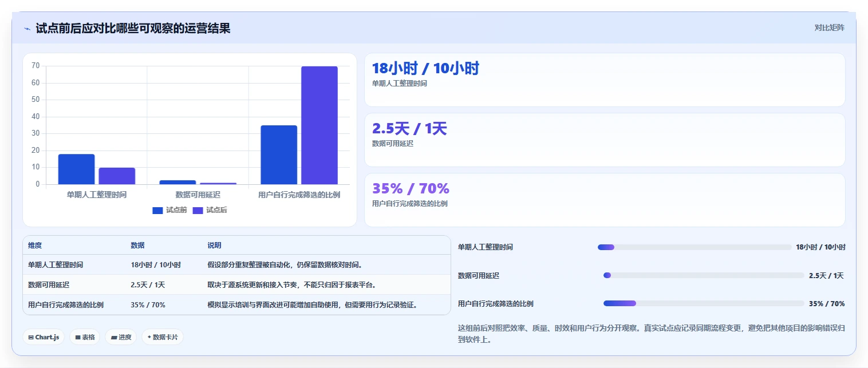Click the 单期人工整理时间 progress bar

[x=695, y=247]
